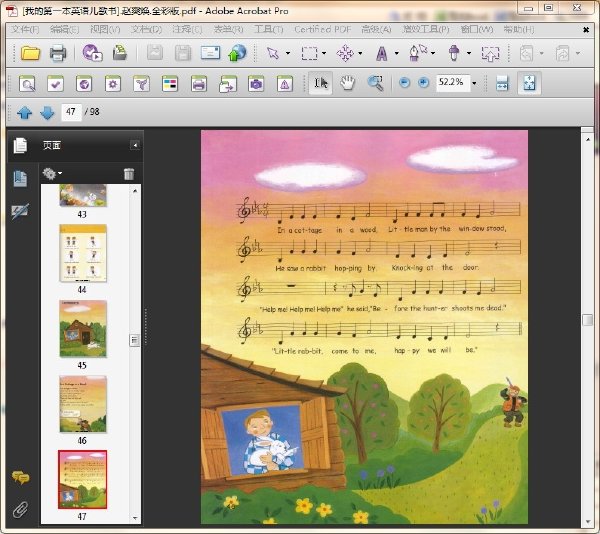Expand the rectangle selection tool dropdown

click(x=324, y=53)
